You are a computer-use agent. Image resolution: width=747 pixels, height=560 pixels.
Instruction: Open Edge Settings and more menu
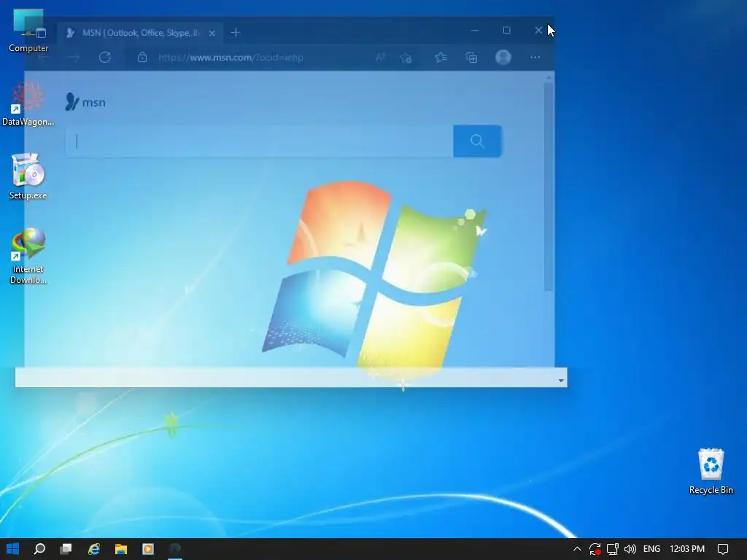[x=535, y=57]
